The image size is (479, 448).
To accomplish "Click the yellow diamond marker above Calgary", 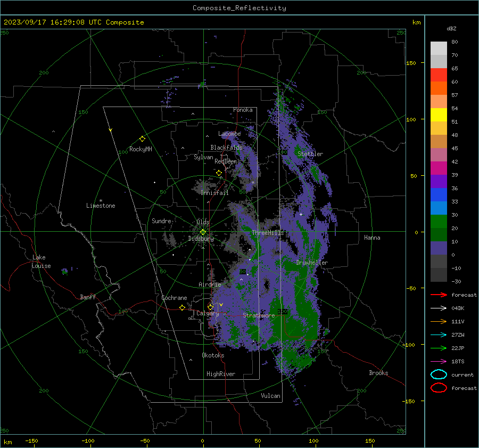I will pos(210,307).
